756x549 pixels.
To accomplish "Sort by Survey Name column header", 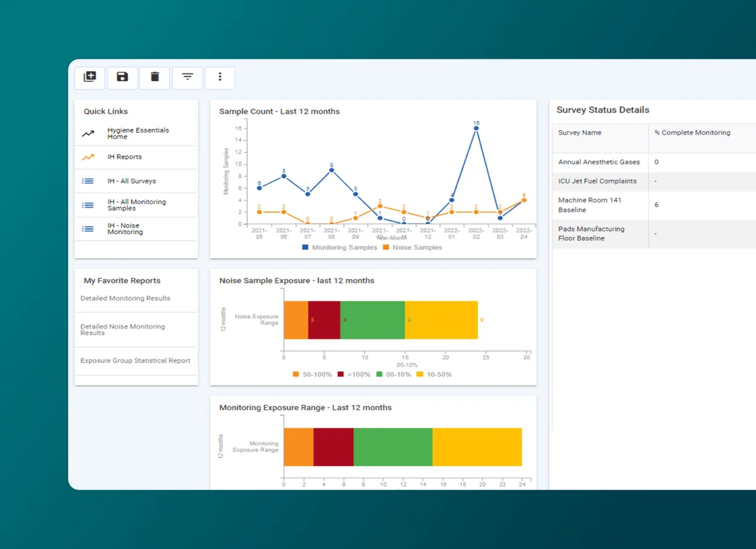I will pos(580,133).
